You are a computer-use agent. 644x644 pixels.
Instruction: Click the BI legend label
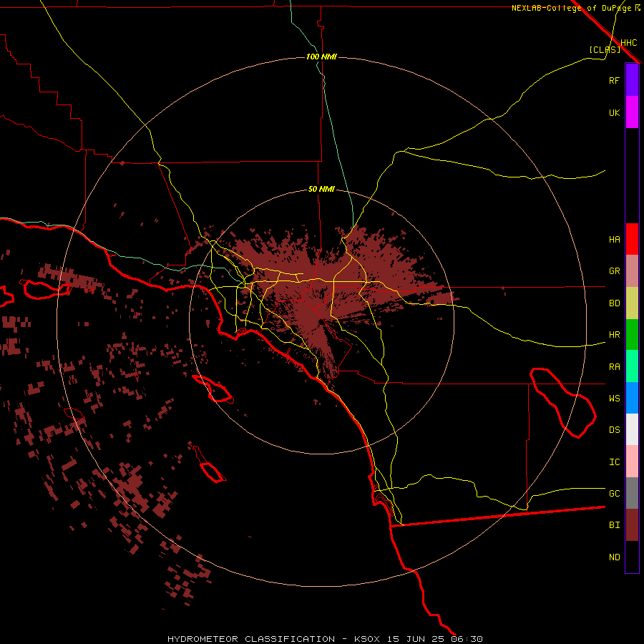coord(614,525)
